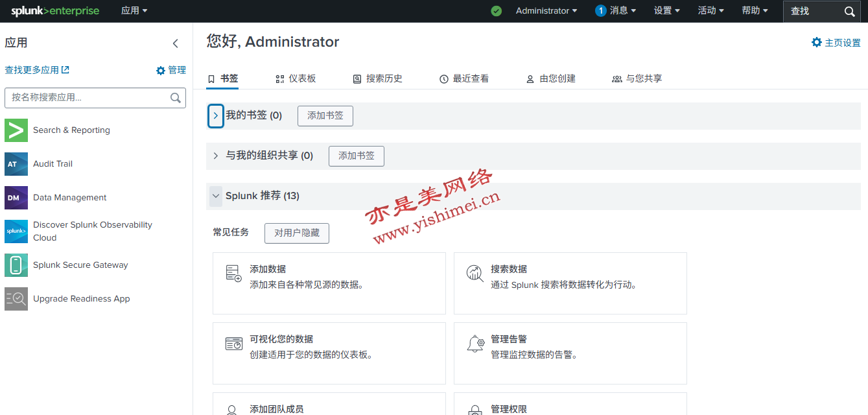Click the gear icon beside 管理

[x=161, y=71]
